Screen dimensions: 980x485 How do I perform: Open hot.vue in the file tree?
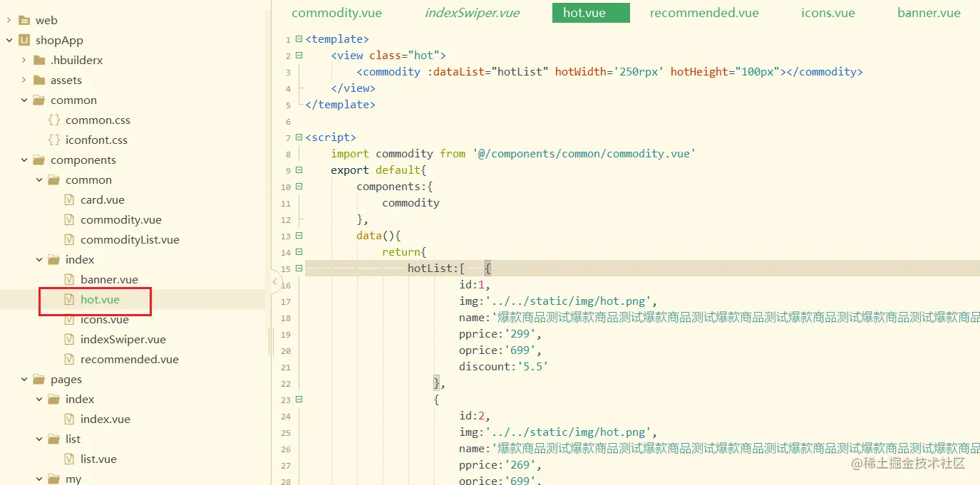pos(100,300)
